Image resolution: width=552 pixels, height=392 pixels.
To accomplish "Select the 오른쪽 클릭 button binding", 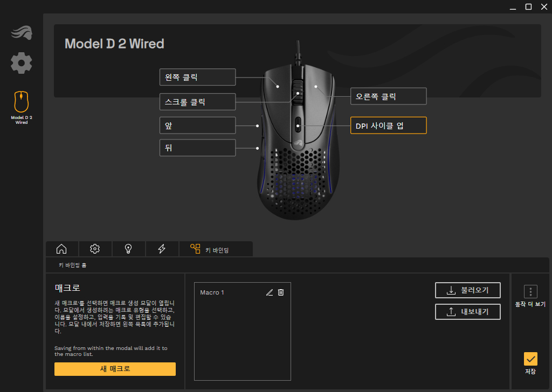I will point(388,96).
